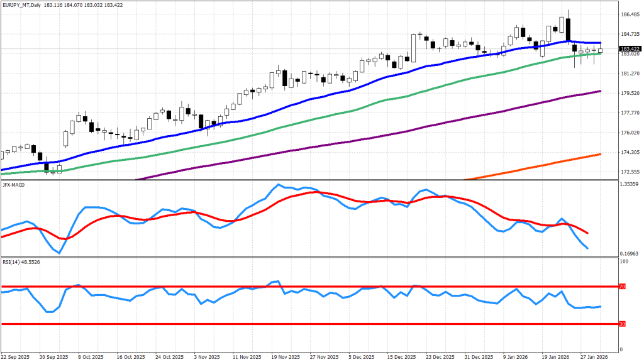Select the current price tag 183.422
The image size is (644, 362).
[630, 49]
